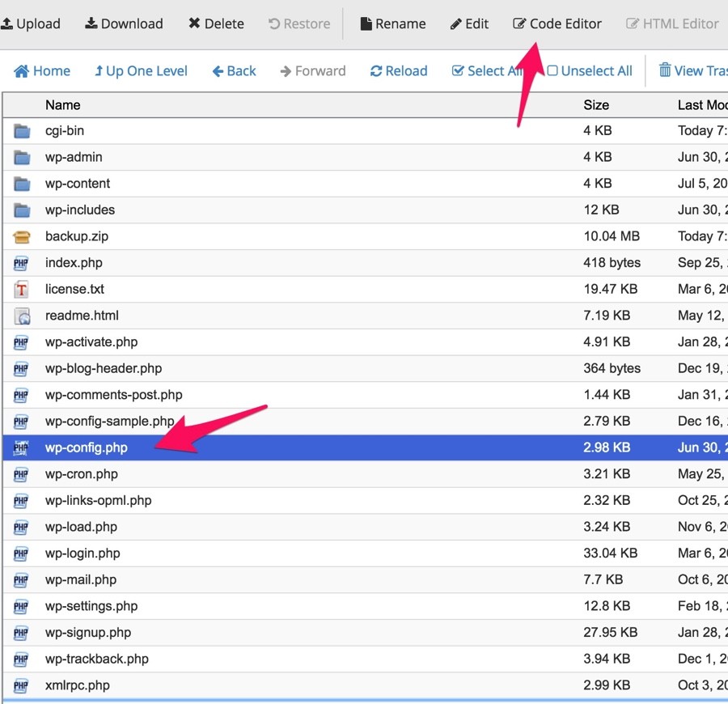Select the wp-login.php file name
This screenshot has height=704, width=728.
point(83,553)
